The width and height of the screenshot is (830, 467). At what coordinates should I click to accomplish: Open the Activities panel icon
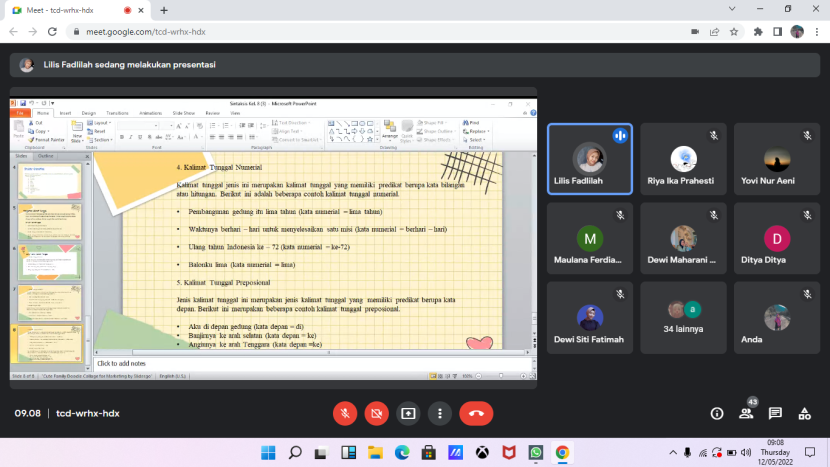804,413
